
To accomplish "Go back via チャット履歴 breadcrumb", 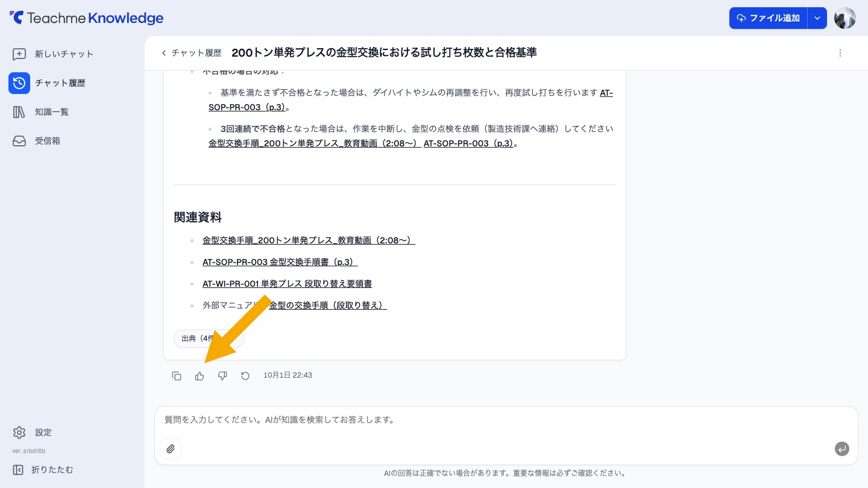I will tap(191, 53).
